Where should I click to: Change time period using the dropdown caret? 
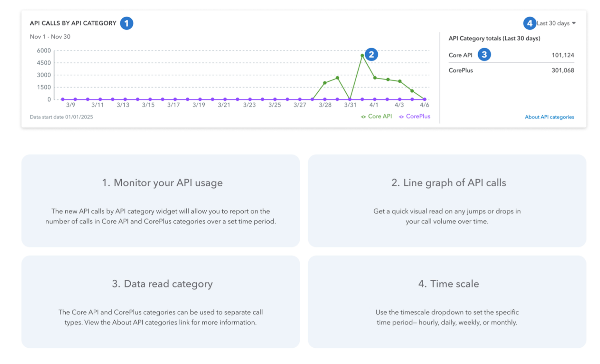574,23
